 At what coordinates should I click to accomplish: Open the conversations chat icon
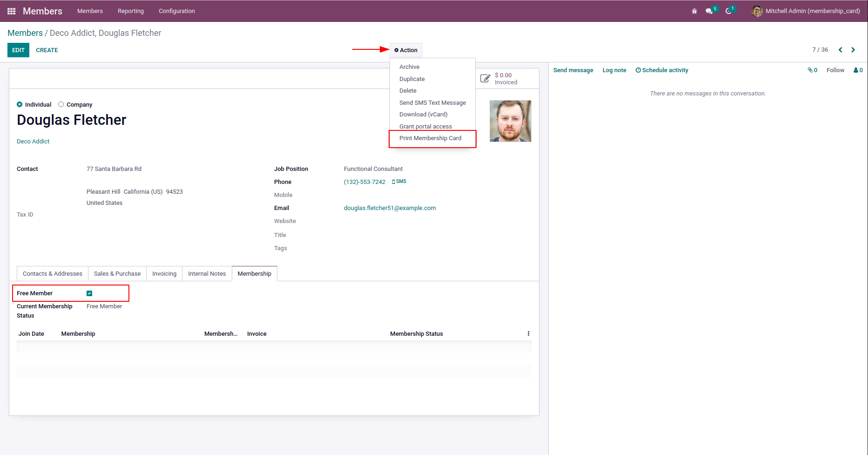[709, 11]
